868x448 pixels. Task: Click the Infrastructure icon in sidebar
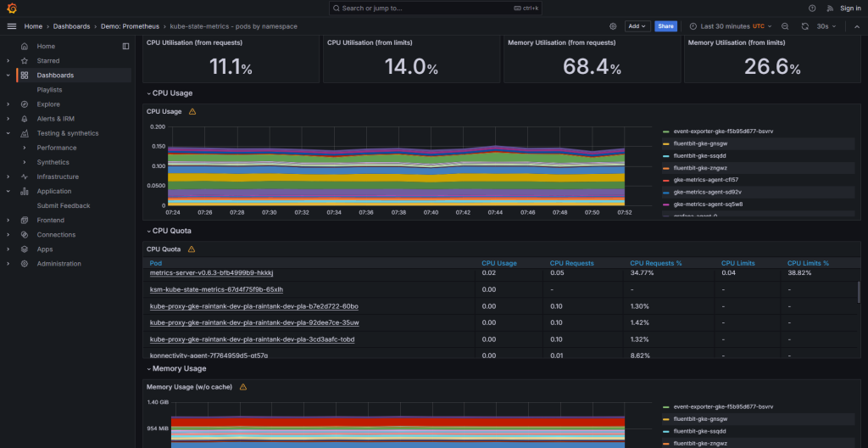25,176
